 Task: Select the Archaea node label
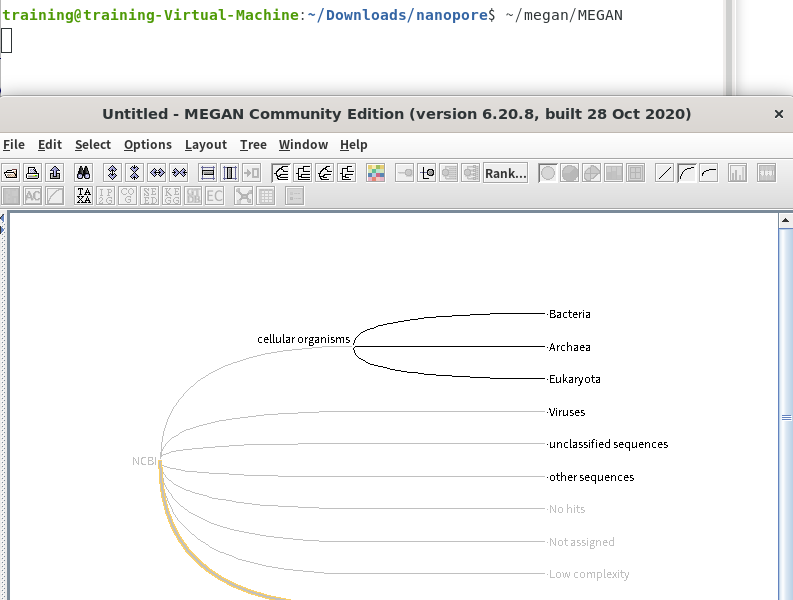tap(569, 347)
